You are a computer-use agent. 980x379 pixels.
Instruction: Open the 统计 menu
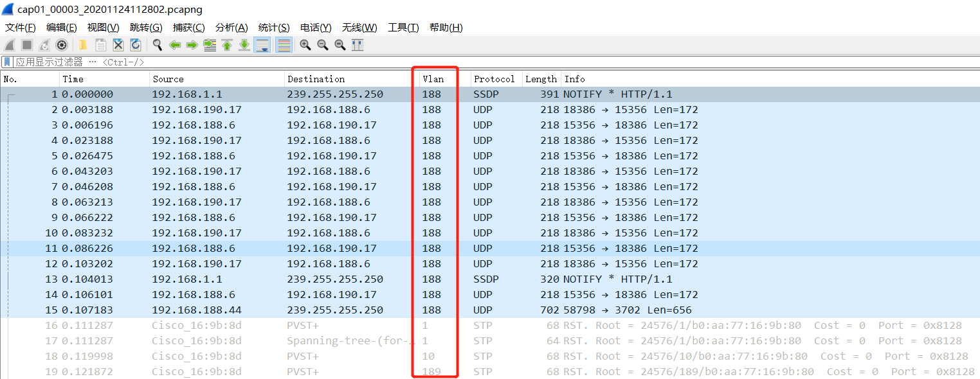coord(274,27)
